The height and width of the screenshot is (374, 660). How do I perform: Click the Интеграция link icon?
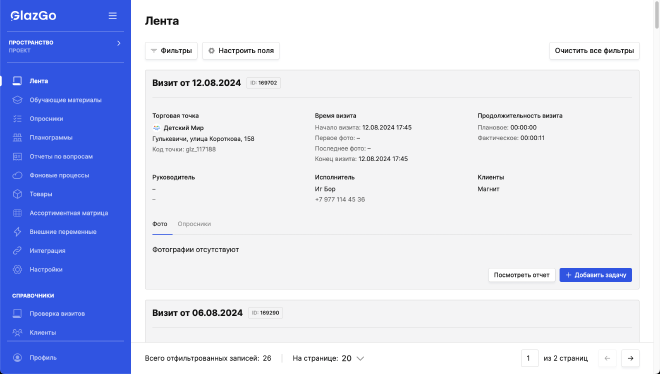coord(17,251)
